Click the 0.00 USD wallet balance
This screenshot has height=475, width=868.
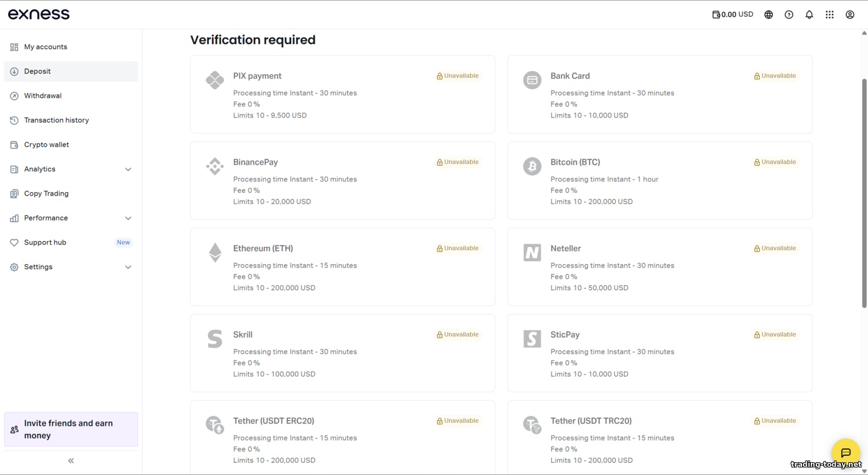pyautogui.click(x=733, y=14)
